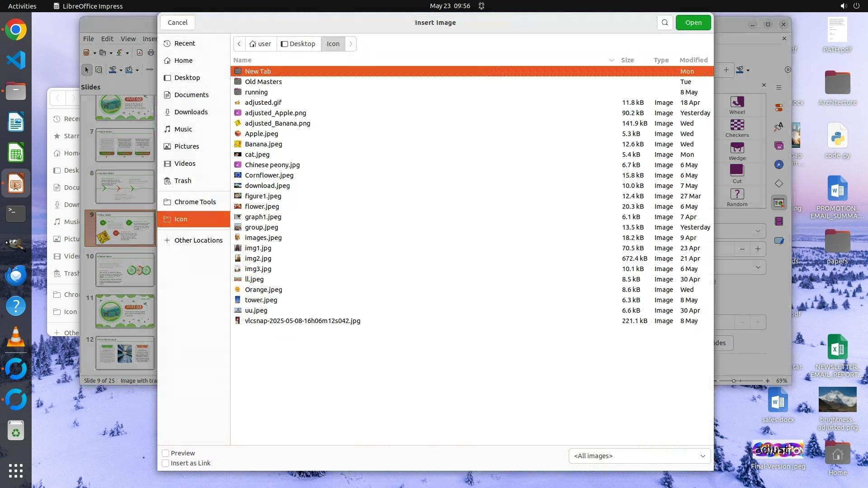Open the Edit menu in Impress
This screenshot has height=488, width=868.
(x=107, y=39)
